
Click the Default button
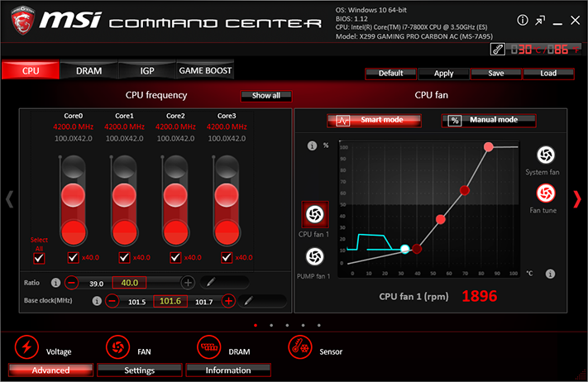click(x=390, y=74)
